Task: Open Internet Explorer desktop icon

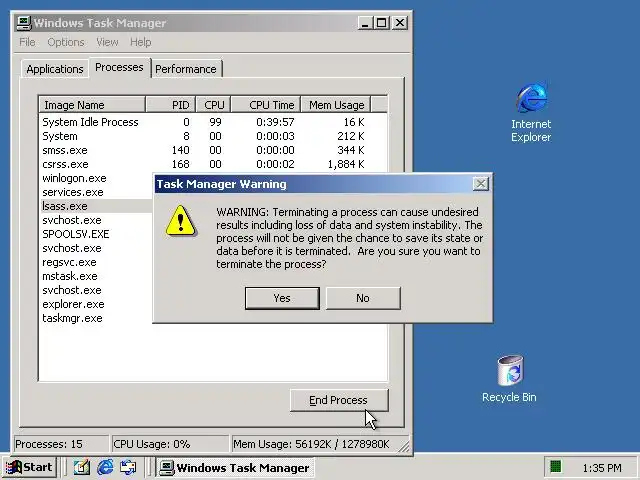Action: pyautogui.click(x=531, y=111)
